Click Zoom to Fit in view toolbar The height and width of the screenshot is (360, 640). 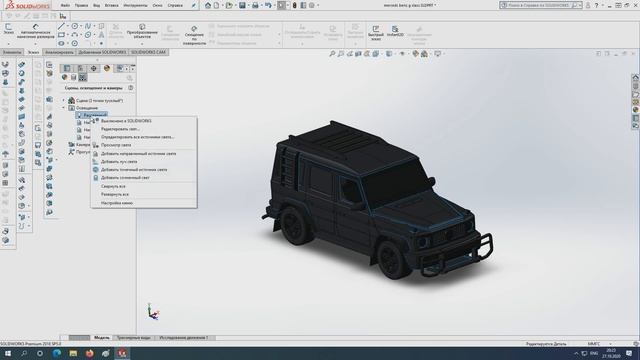(332, 53)
